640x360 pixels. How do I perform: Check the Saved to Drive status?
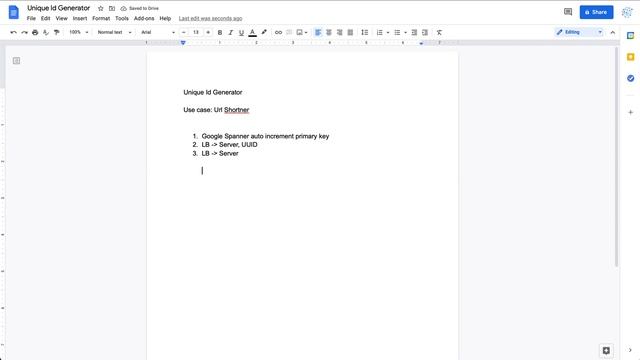pos(140,8)
